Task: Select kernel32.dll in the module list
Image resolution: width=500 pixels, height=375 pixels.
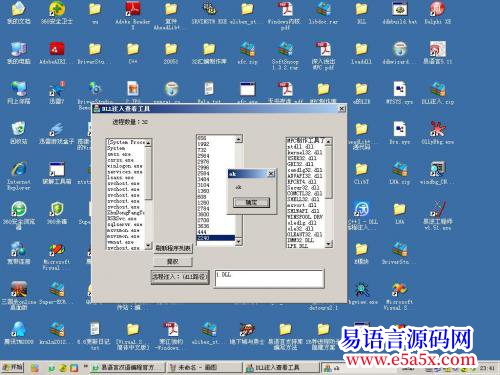Action: coord(306,152)
